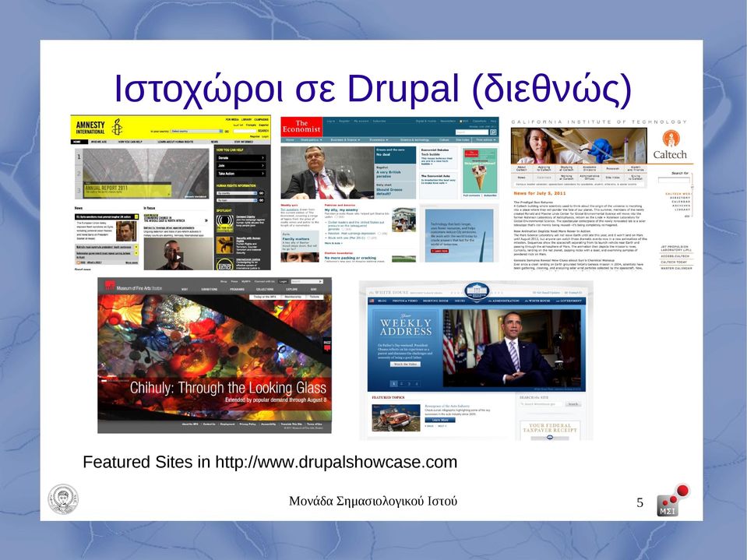Click the footer text 'Μονάδα Σημασιολογικού Ιστού'

click(373, 501)
